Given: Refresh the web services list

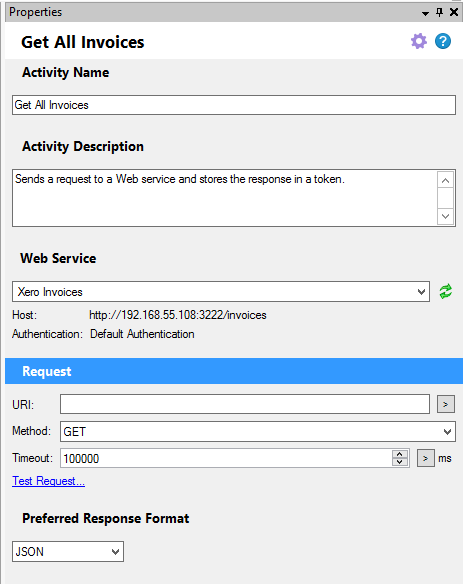Looking at the screenshot, I should coord(445,292).
